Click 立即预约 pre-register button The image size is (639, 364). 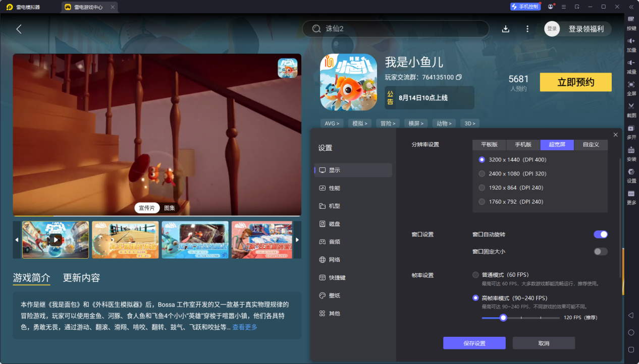(575, 82)
